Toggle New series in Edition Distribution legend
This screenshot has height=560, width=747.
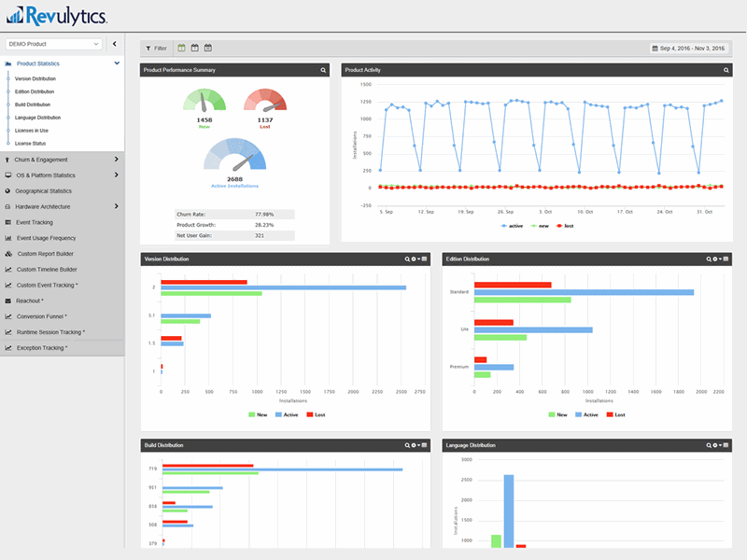(557, 414)
